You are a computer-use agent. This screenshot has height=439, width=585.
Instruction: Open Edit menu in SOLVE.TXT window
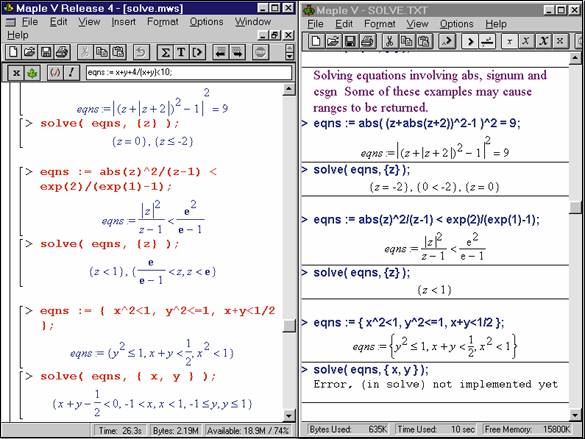coord(344,24)
